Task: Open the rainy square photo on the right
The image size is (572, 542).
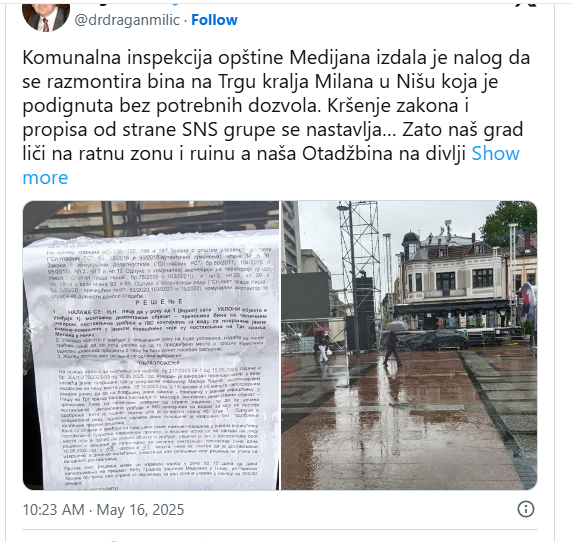Action: 409,345
